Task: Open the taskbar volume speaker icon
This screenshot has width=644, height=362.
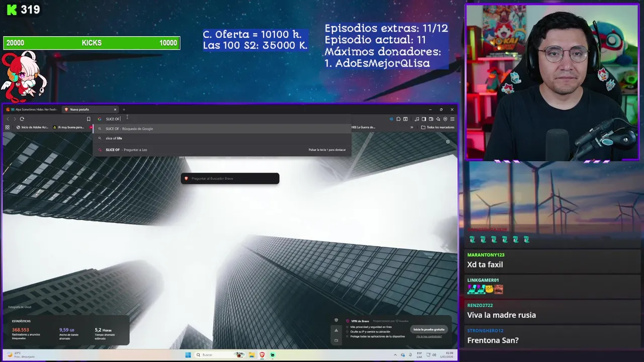Action: point(434,355)
